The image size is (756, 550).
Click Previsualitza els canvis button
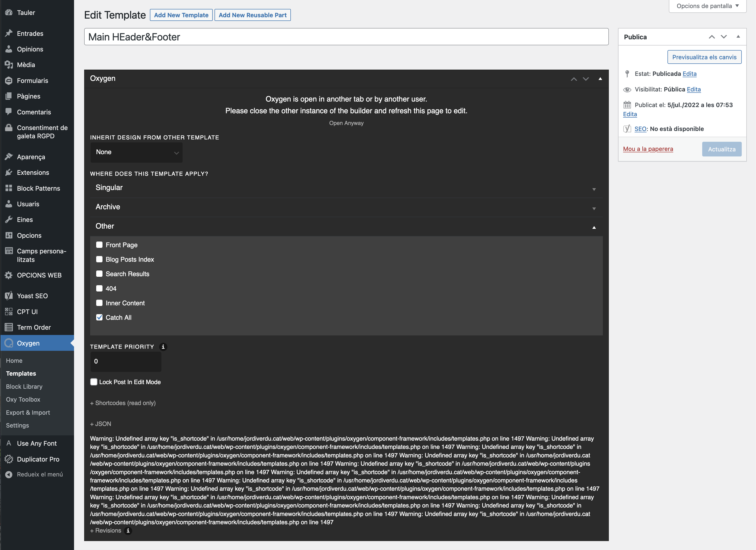704,57
